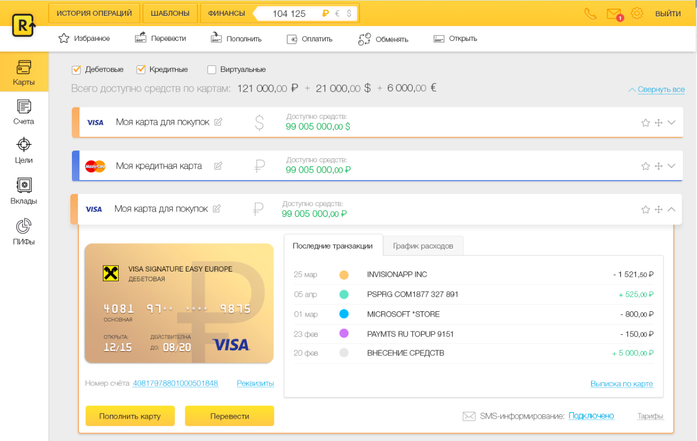Viewport: 697px width, 441px height.
Task: Star Моя кредитная карта as favorite
Action: (645, 166)
